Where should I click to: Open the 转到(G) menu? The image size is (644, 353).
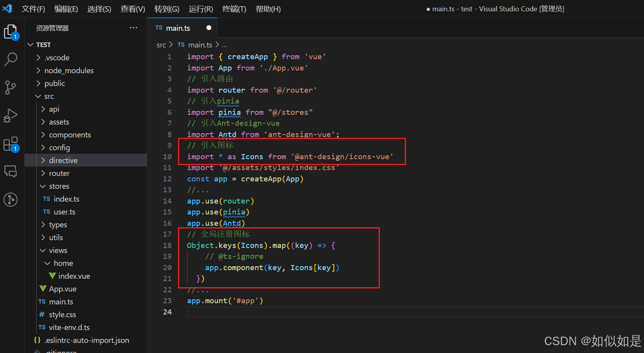point(167,9)
